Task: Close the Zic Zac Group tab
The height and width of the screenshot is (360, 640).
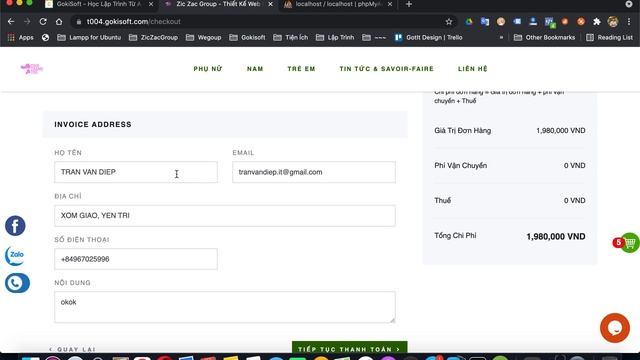Action: point(270,4)
